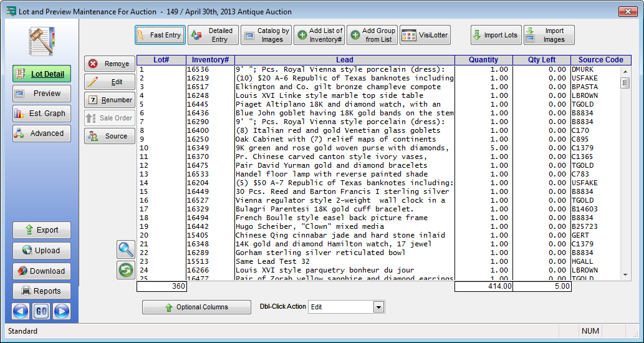Click the magnifying glass search icon
This screenshot has width=644, height=343.
(x=126, y=249)
